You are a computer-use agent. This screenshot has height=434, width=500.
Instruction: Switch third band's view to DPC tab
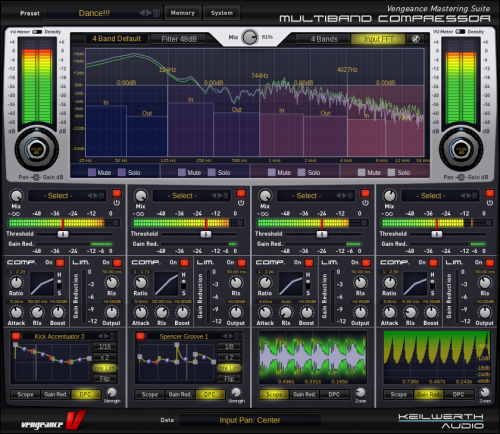pyautogui.click(x=334, y=394)
